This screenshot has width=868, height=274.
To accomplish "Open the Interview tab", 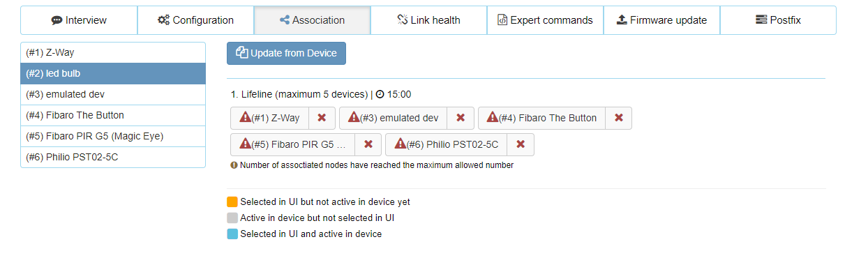I will [79, 20].
